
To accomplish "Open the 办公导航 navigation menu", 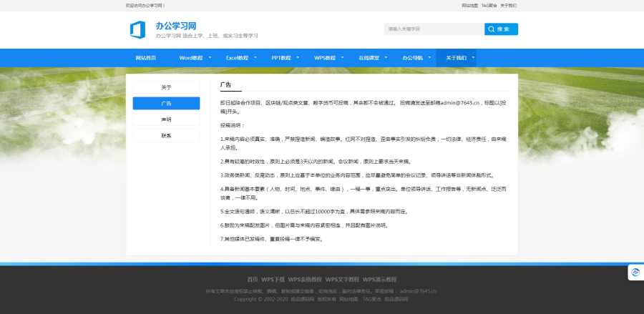I will coord(412,57).
